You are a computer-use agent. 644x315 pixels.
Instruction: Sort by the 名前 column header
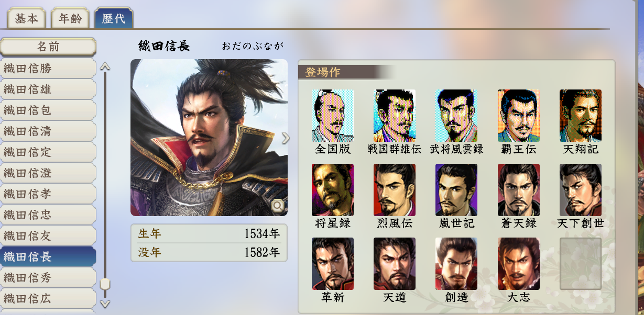[48, 47]
